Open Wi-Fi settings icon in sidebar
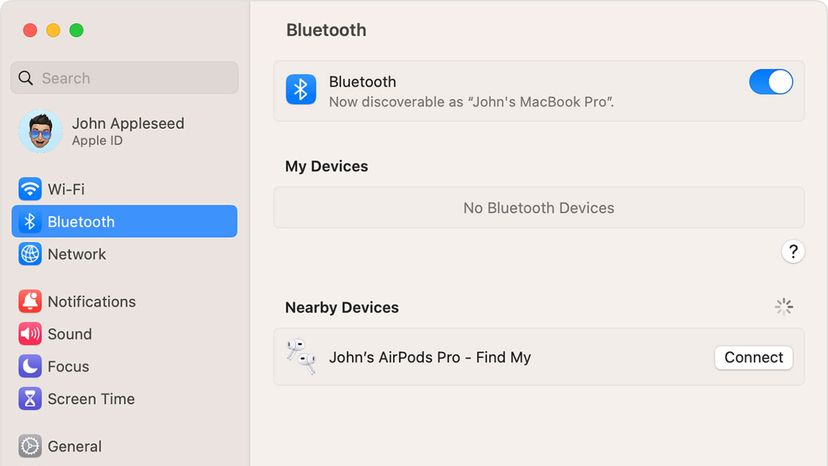The height and width of the screenshot is (466, 828). (30, 189)
